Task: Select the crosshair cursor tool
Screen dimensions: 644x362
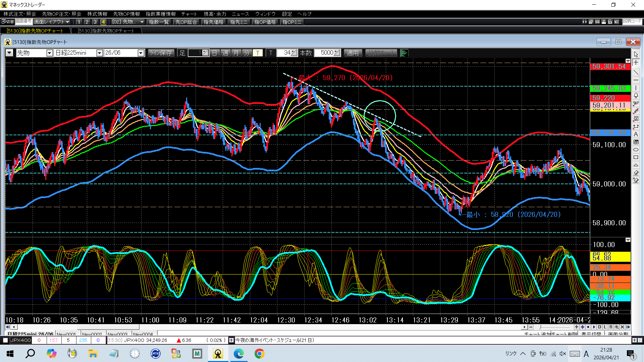Action: pos(636,63)
